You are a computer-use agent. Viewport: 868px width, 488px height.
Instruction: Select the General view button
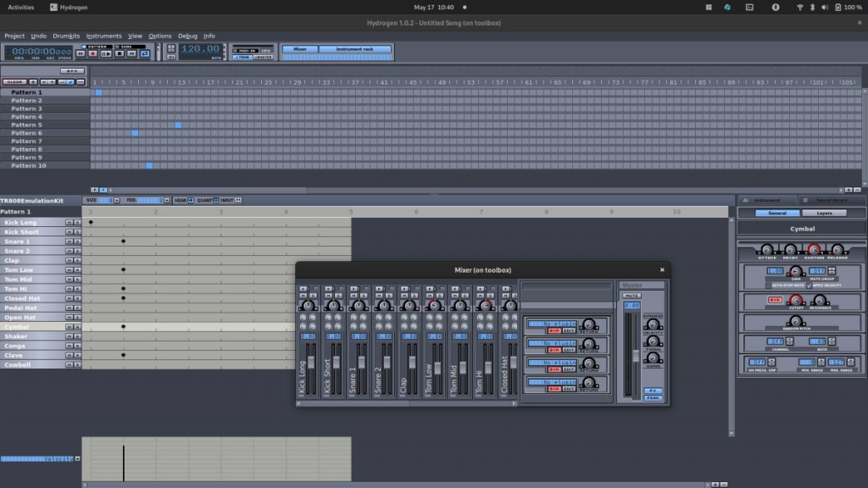tap(777, 213)
